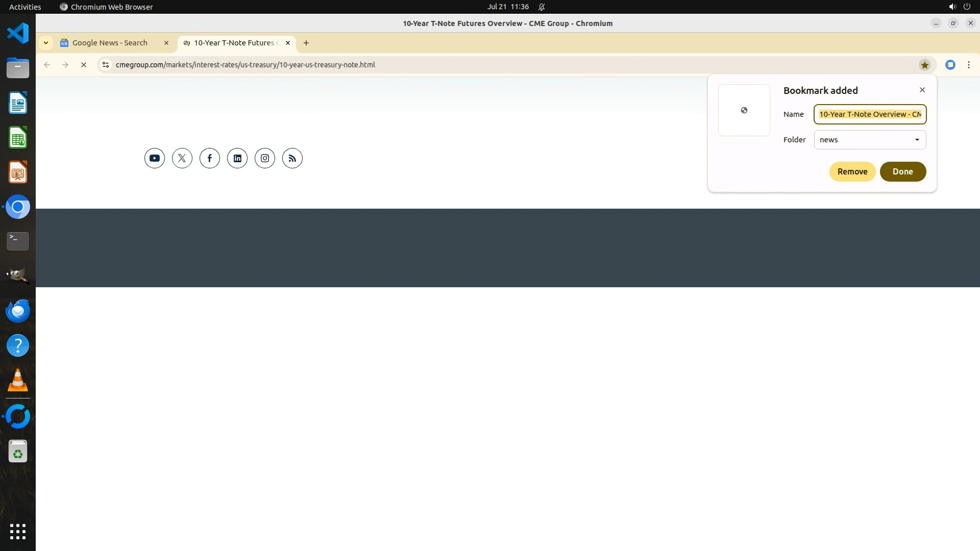Stop page loading with X button
Image resolution: width=980 pixels, height=551 pixels.
click(x=84, y=65)
